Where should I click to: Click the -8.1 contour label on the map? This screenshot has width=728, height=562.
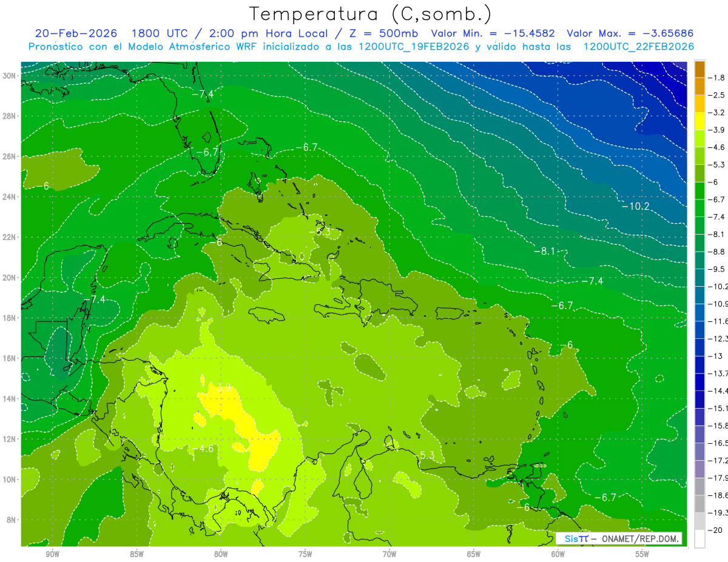[544, 251]
